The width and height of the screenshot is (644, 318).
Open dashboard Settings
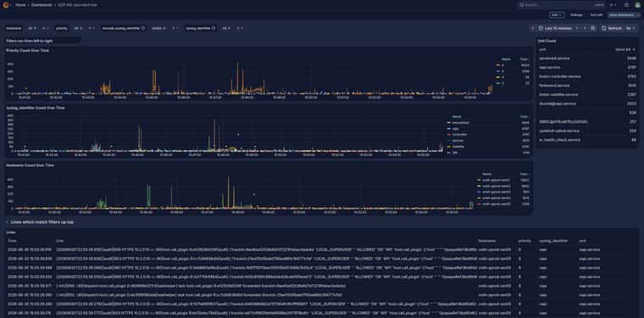coord(576,14)
